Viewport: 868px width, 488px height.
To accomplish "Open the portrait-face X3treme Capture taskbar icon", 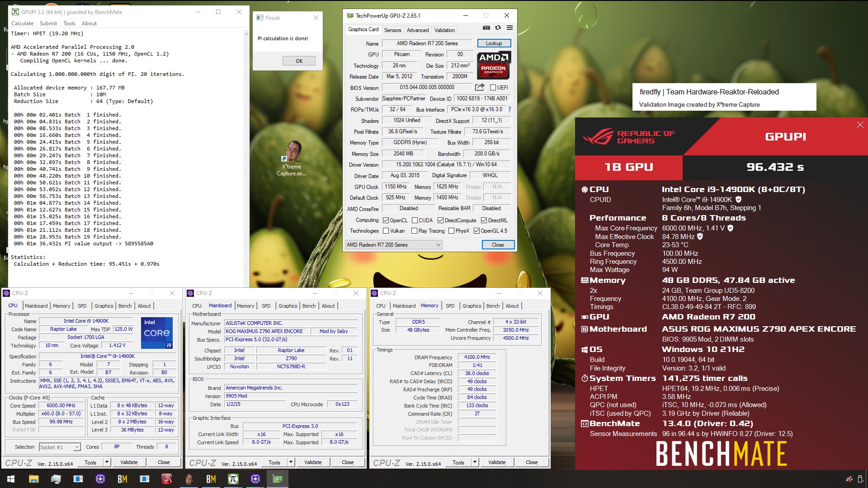I will point(189,479).
